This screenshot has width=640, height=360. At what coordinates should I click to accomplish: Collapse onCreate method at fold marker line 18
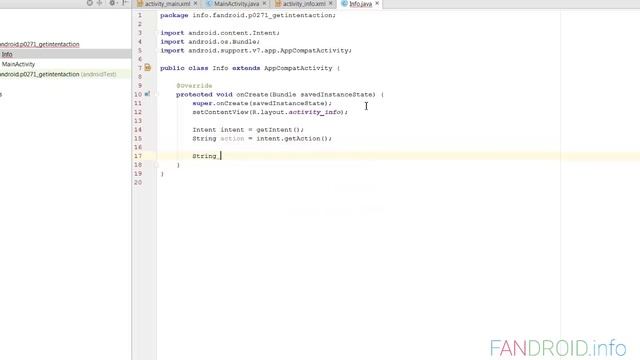[156, 164]
